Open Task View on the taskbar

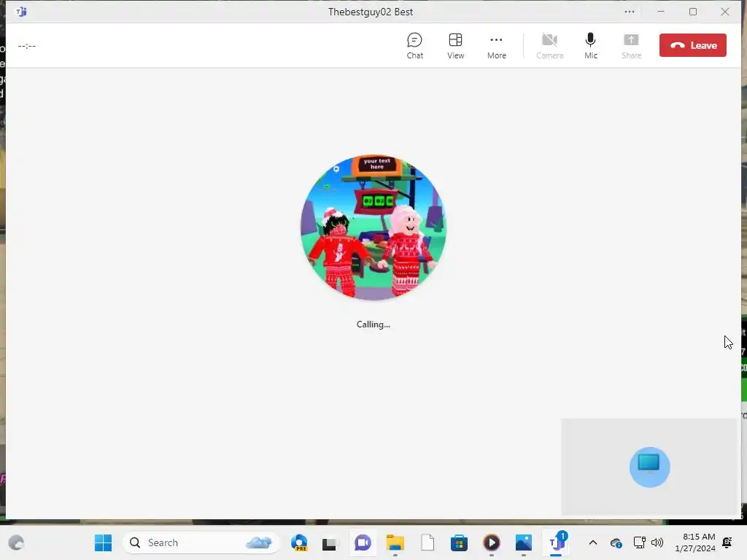[330, 542]
